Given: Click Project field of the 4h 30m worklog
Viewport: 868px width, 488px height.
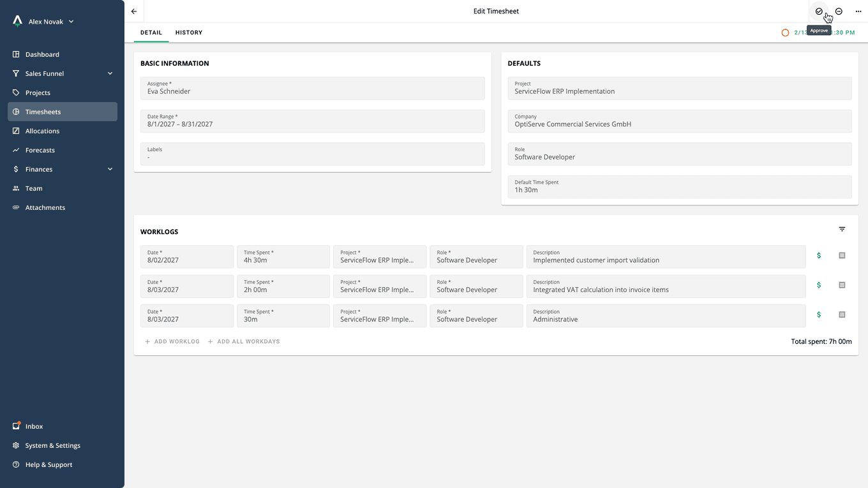Looking at the screenshot, I should pos(380,256).
